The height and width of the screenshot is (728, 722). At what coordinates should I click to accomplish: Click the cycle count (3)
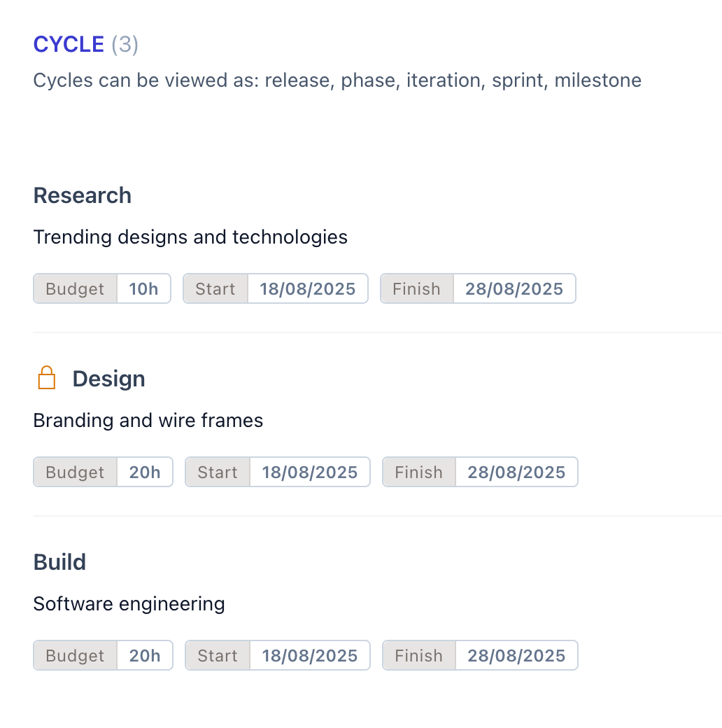tap(125, 45)
